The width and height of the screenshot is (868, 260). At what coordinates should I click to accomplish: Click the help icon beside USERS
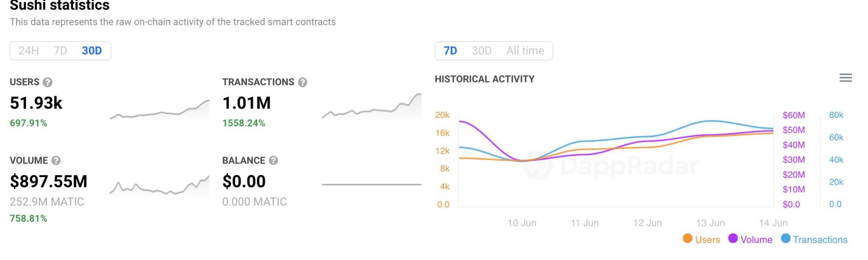point(48,82)
